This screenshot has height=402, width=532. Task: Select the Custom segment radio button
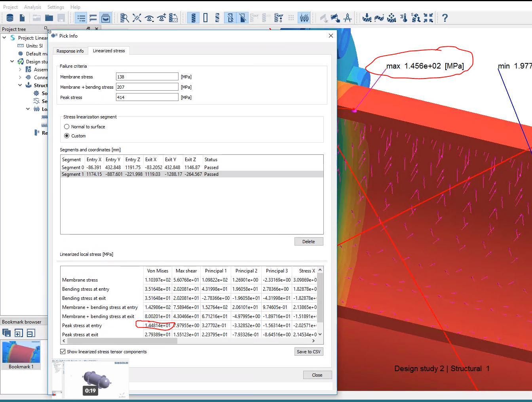click(x=66, y=136)
